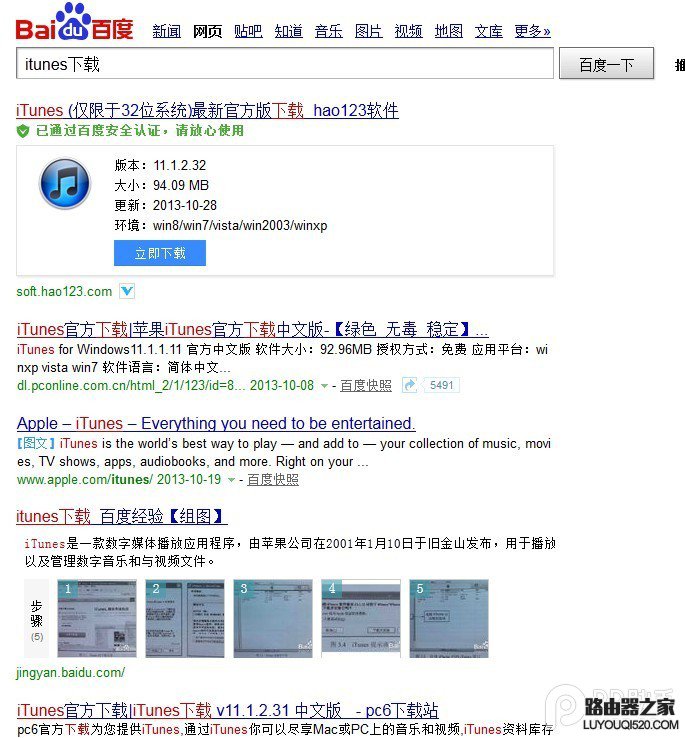Viewport: 685px width, 738px height.
Task: Click the 5491 share count
Action: (x=441, y=385)
